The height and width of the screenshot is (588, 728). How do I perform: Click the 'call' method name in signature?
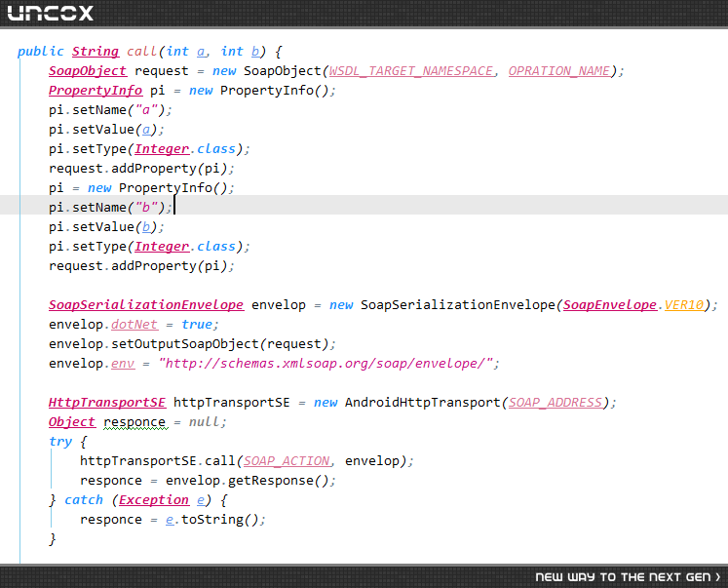click(x=141, y=51)
